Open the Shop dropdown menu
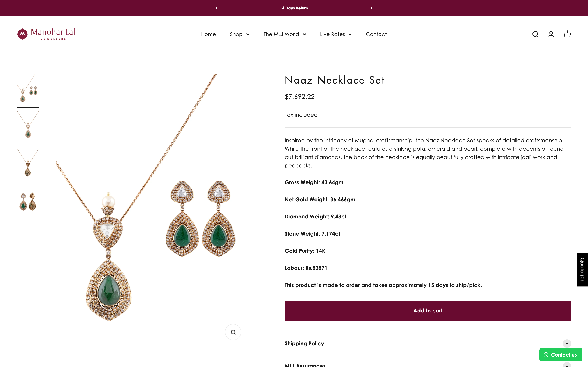This screenshot has height=367, width=588. click(240, 34)
